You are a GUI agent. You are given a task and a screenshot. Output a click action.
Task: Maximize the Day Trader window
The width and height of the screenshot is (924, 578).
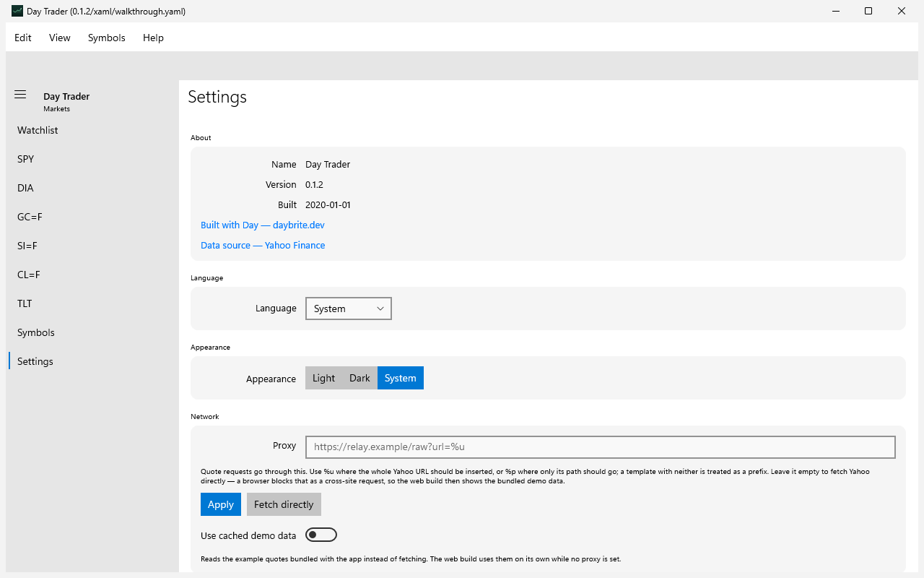pos(868,11)
